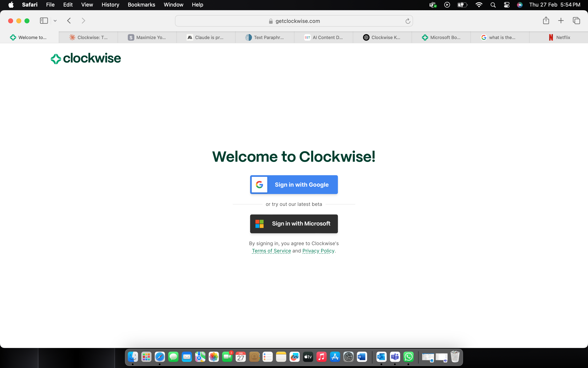Screen dimensions: 588x368
Task: Open the date and time in menu bar
Action: pos(555,5)
